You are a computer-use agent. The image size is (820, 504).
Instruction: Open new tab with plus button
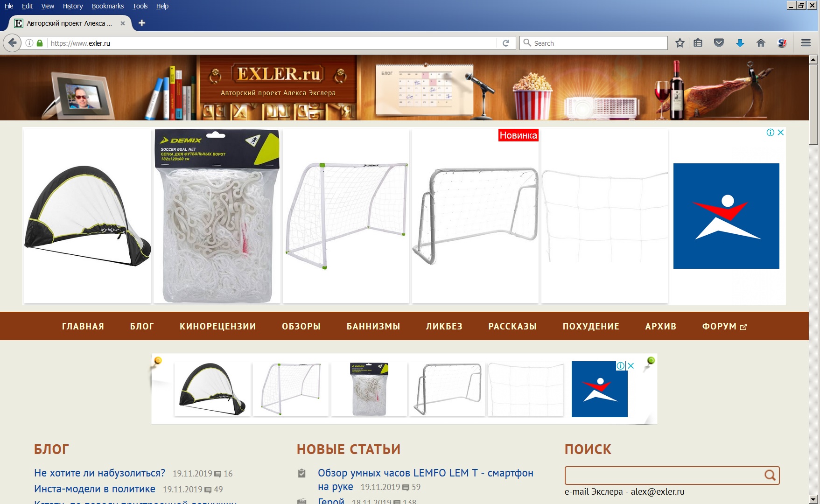(x=142, y=23)
